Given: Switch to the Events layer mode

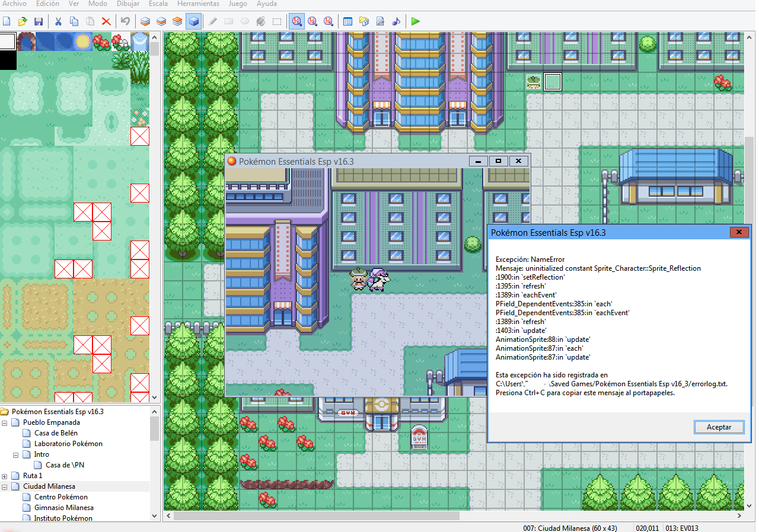Looking at the screenshot, I should point(193,21).
